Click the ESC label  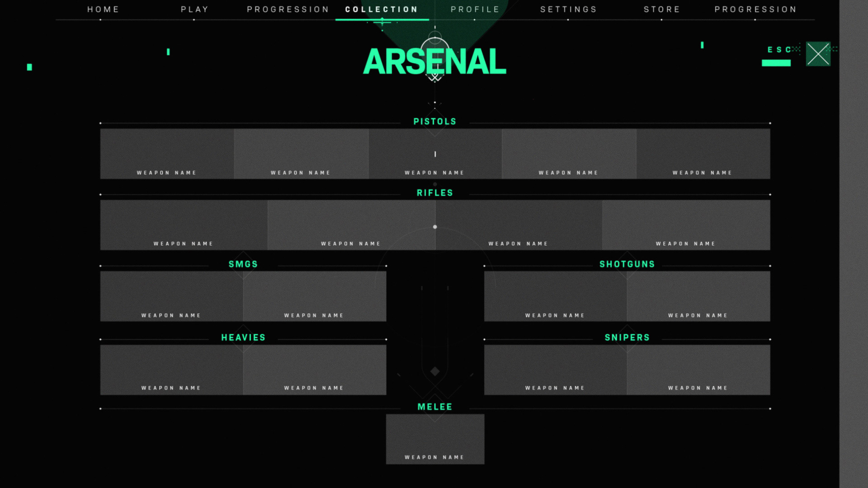coord(779,50)
